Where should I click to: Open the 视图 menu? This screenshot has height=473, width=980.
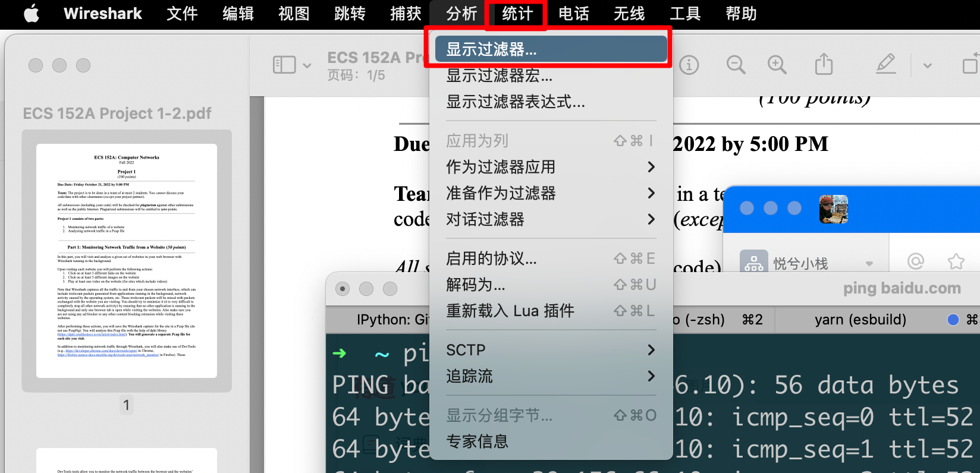294,13
